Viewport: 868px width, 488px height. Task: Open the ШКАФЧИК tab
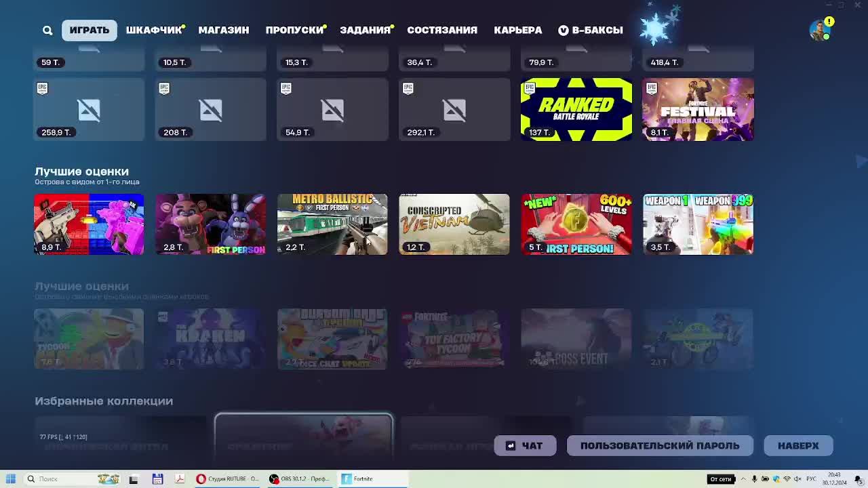(x=154, y=30)
